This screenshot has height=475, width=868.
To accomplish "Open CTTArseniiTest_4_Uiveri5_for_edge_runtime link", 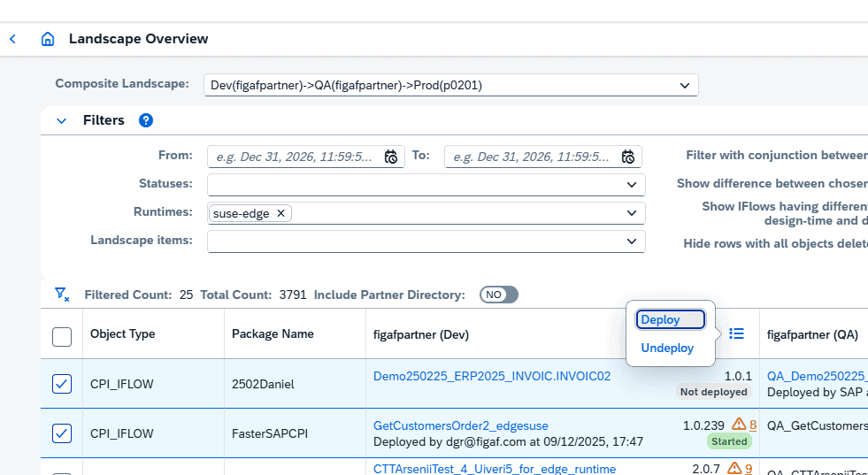I will (x=495, y=468).
